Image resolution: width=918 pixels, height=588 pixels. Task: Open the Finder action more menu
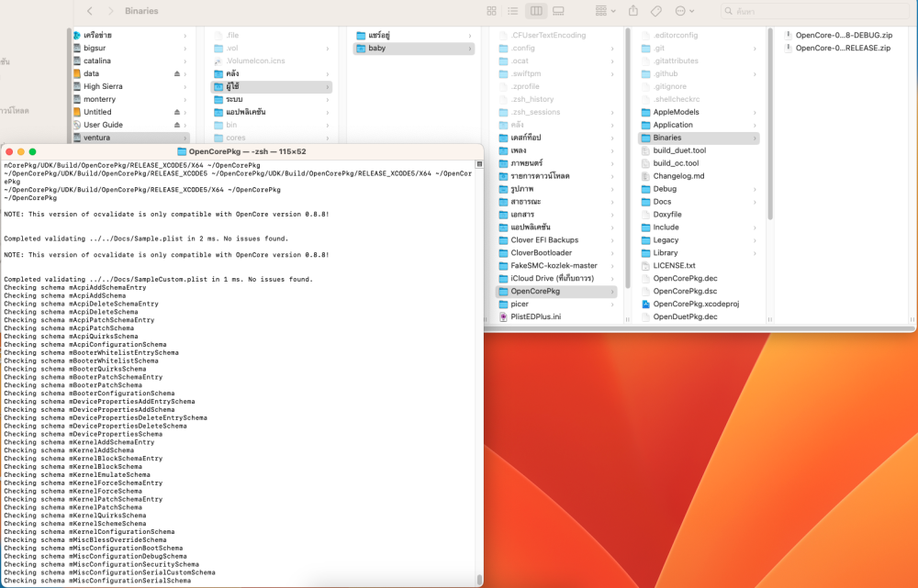pyautogui.click(x=685, y=10)
